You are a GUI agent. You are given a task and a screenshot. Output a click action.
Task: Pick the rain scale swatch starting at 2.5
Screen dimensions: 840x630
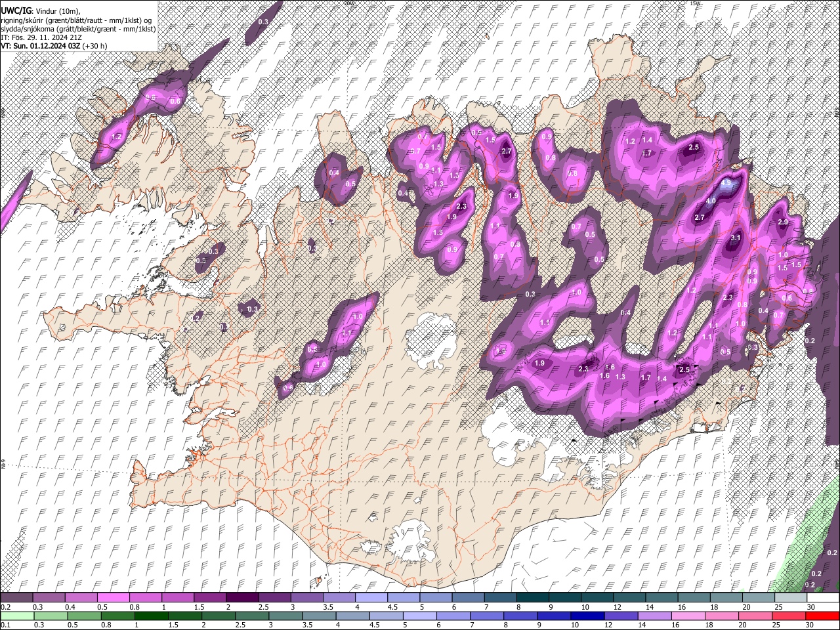[x=251, y=616]
